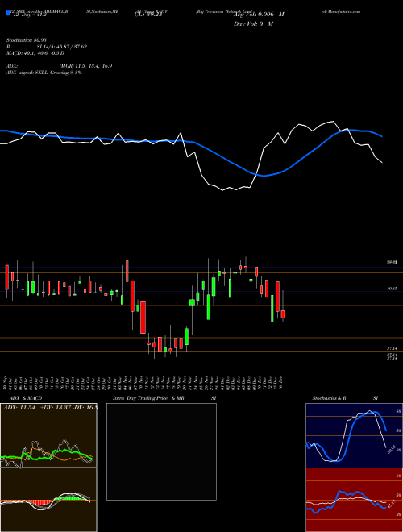Open the ADX indicator chart thumbnail

[48, 435]
